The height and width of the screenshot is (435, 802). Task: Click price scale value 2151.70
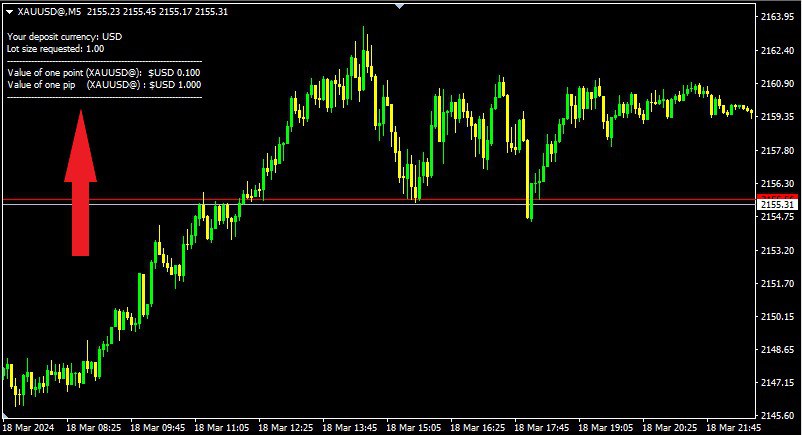pos(777,283)
